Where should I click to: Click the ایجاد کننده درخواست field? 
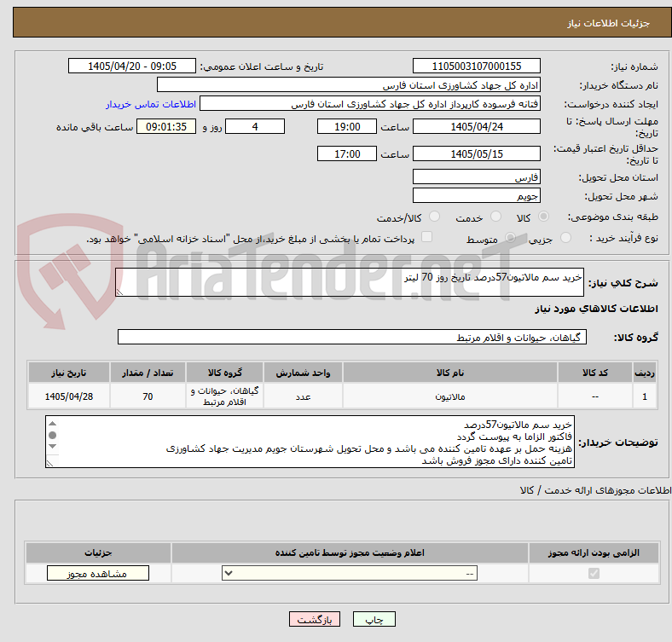370,104
